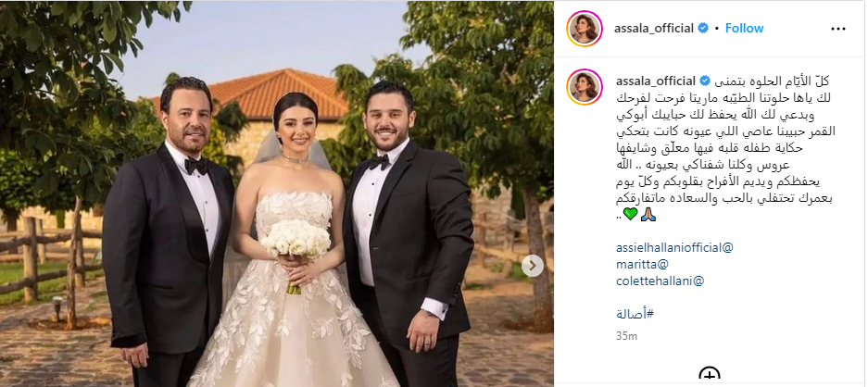
Task: Click the verified badge in caption line
Action: pyautogui.click(x=705, y=81)
